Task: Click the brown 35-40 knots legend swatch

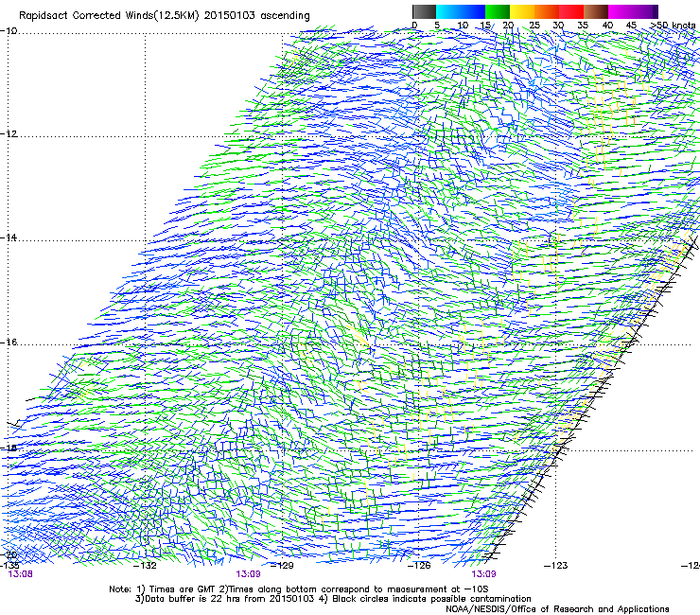Action: pos(596,11)
